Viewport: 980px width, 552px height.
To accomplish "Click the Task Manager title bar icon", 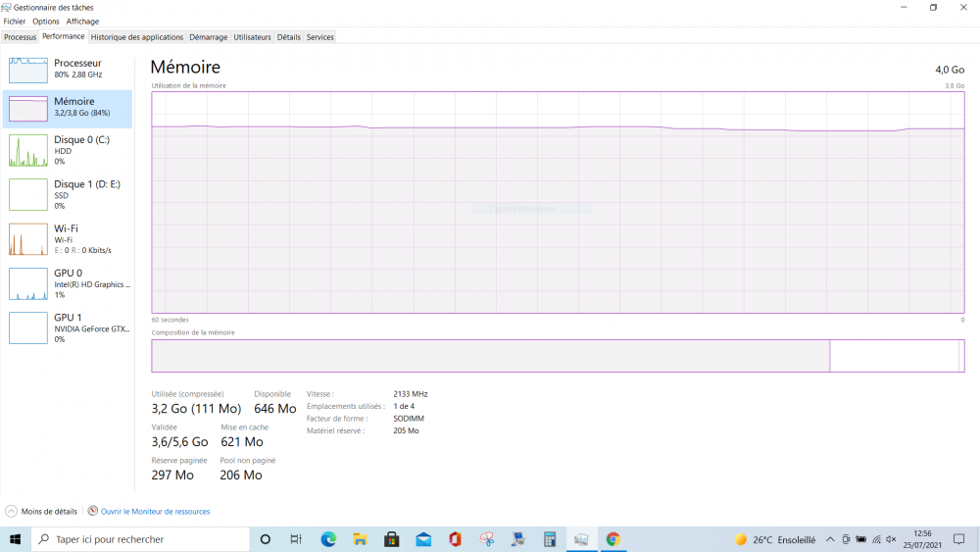I will [x=6, y=8].
